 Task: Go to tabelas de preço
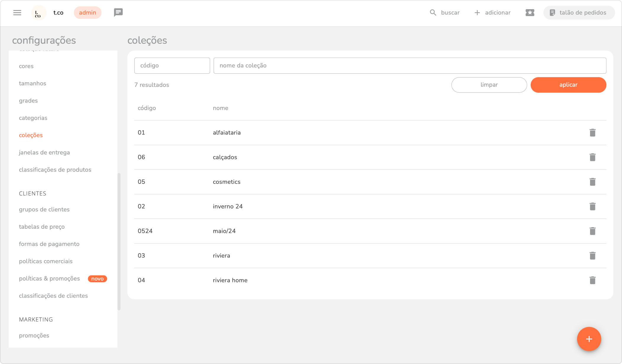(x=42, y=227)
